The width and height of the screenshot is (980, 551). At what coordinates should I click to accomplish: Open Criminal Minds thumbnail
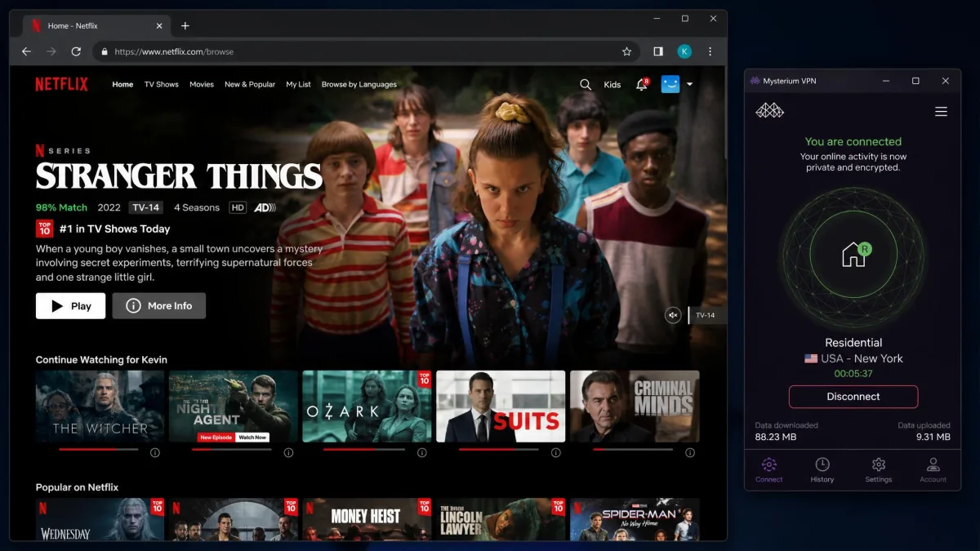[x=635, y=407]
